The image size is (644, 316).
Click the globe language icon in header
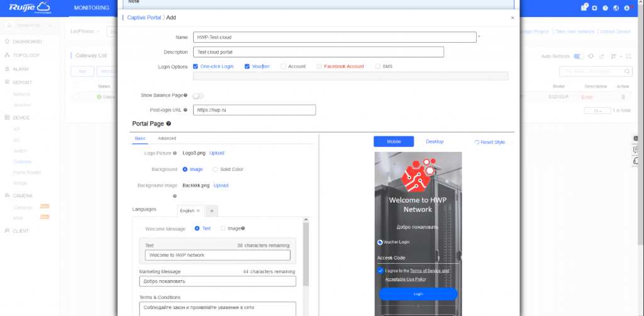(x=616, y=8)
